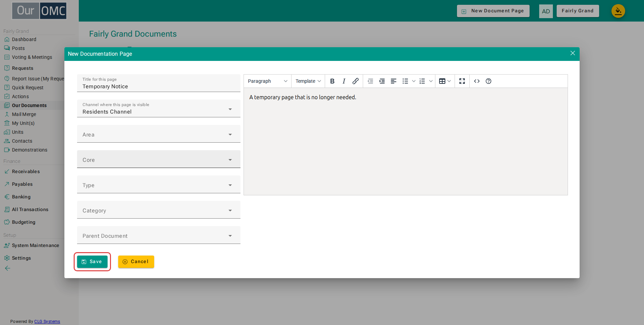This screenshot has height=325, width=644.
Task: Open Settings in the sidebar
Action: pyautogui.click(x=21, y=258)
